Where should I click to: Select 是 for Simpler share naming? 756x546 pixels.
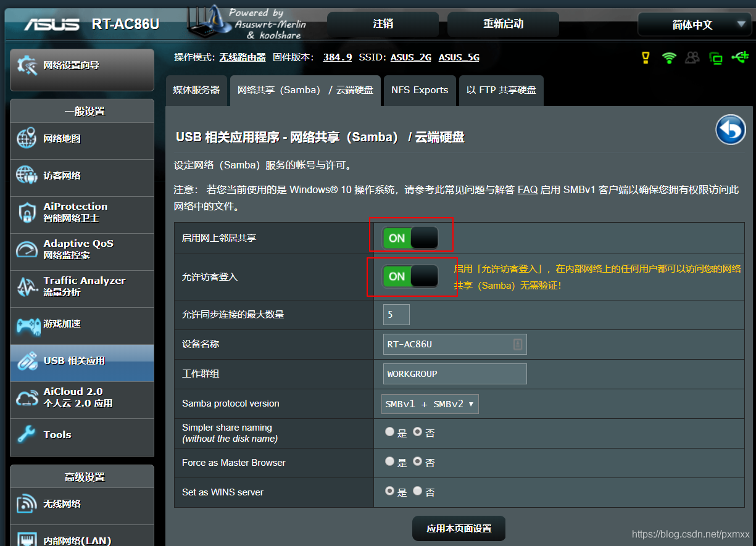[x=389, y=432]
